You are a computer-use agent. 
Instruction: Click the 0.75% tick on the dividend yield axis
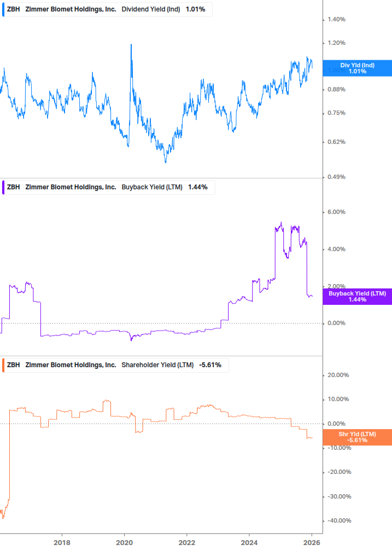336,113
